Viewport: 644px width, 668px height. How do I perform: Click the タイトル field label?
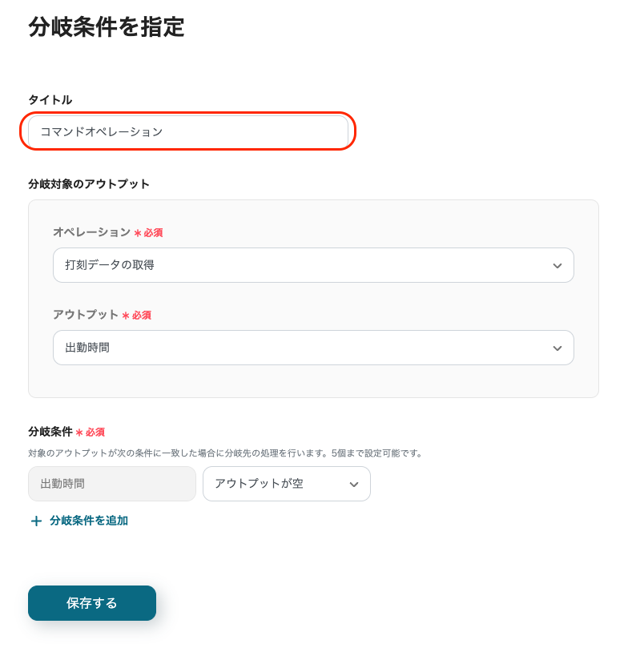50,99
